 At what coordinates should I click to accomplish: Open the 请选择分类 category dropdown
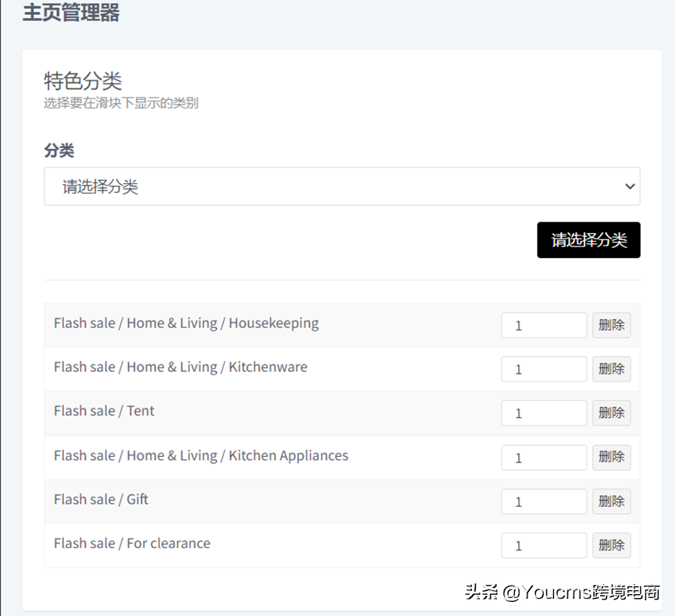click(342, 186)
